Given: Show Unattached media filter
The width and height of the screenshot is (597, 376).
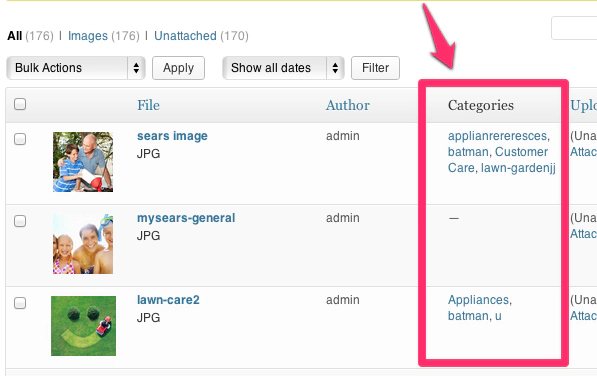Looking at the screenshot, I should (185, 36).
